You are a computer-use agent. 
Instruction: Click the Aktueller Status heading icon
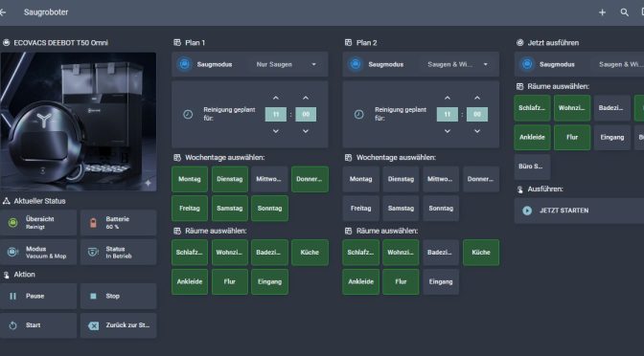point(6,201)
